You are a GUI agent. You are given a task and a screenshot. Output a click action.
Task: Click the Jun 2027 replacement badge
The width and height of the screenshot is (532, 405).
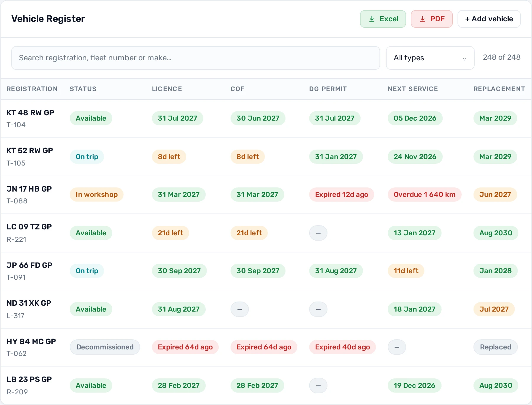[x=495, y=195]
